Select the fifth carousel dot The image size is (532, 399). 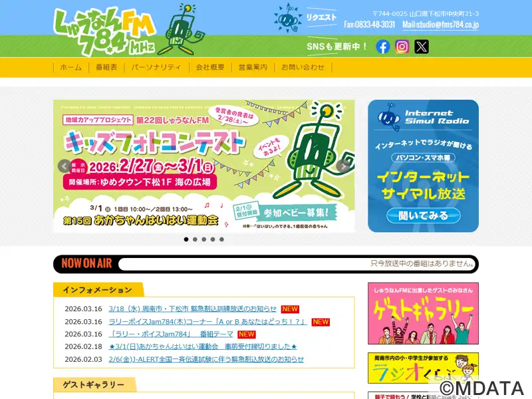coord(221,239)
